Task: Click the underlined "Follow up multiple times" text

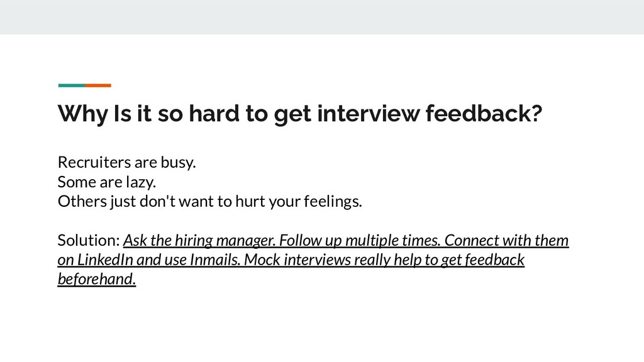Action: [x=360, y=241]
